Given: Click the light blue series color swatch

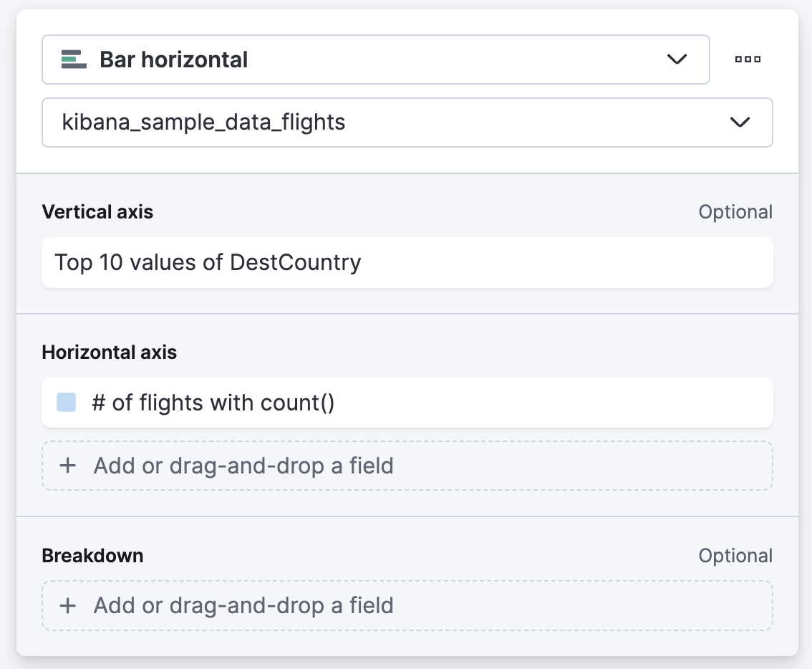Looking at the screenshot, I should coord(67,403).
